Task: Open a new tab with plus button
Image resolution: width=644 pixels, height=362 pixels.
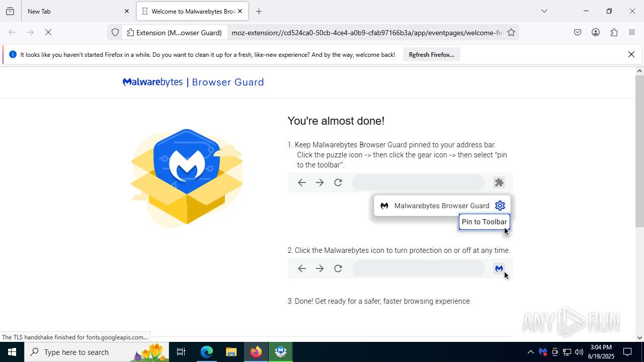Action: pos(259,11)
